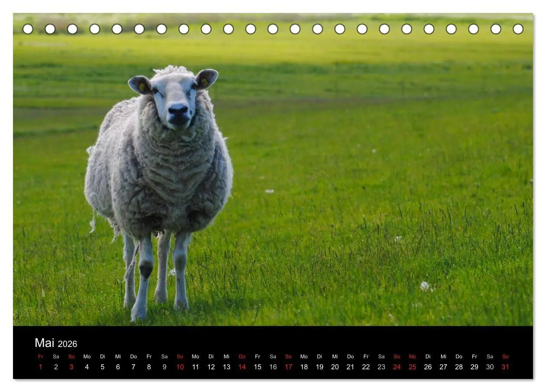Click the red 'Fr' label above date 1
546x392 pixels.
pos(41,357)
